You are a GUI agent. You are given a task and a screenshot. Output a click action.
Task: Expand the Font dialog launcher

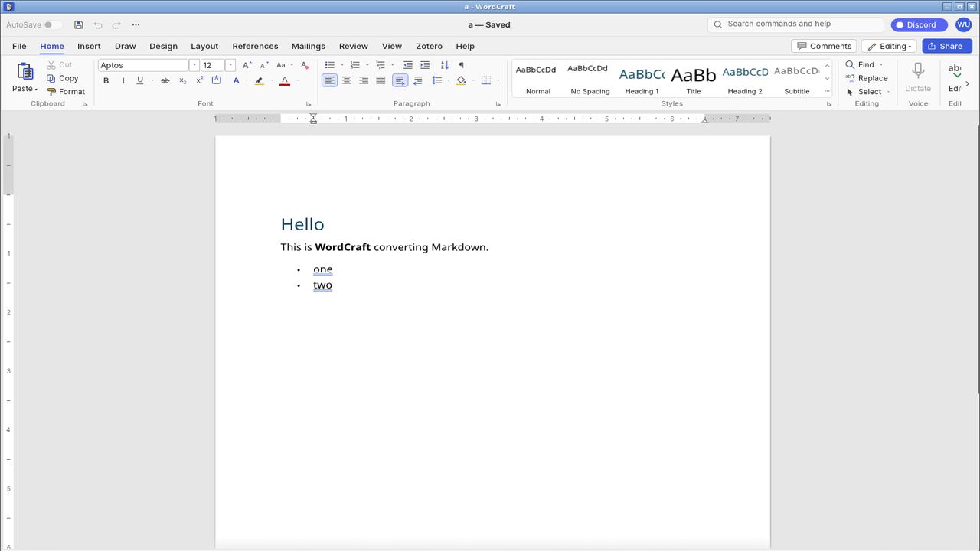coord(309,103)
